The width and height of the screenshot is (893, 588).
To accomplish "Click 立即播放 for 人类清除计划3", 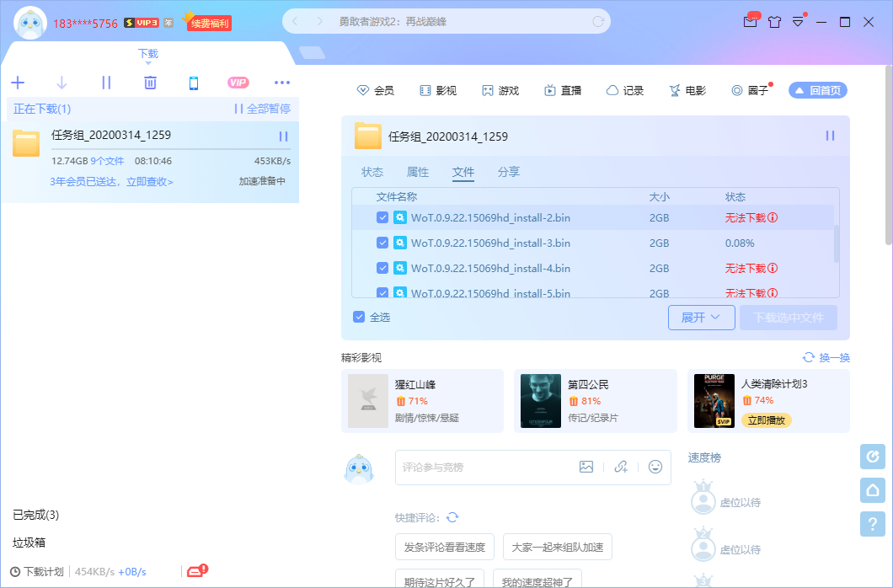I will pos(766,420).
